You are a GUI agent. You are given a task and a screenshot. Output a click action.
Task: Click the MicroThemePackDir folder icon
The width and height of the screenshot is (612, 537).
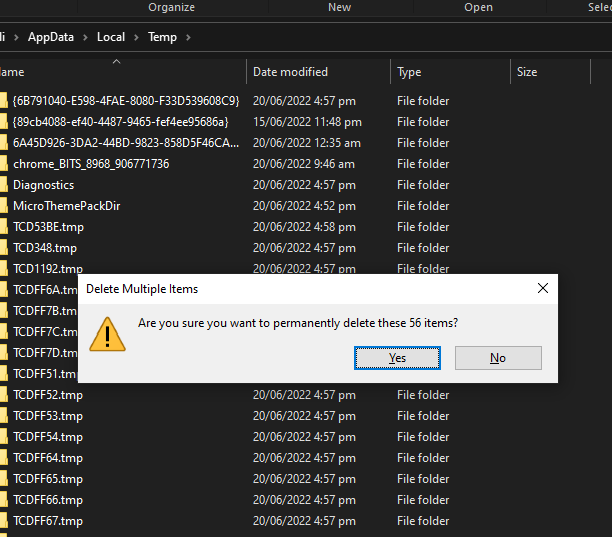[x=4, y=206]
